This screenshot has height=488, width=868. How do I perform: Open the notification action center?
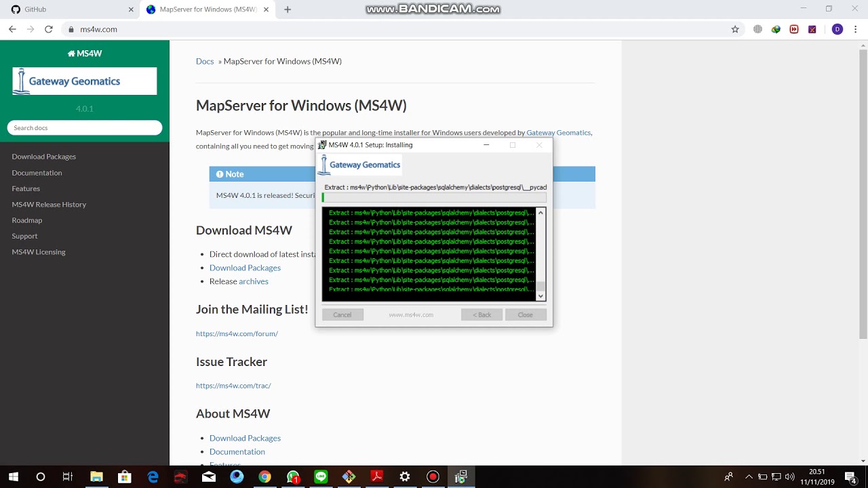(850, 477)
